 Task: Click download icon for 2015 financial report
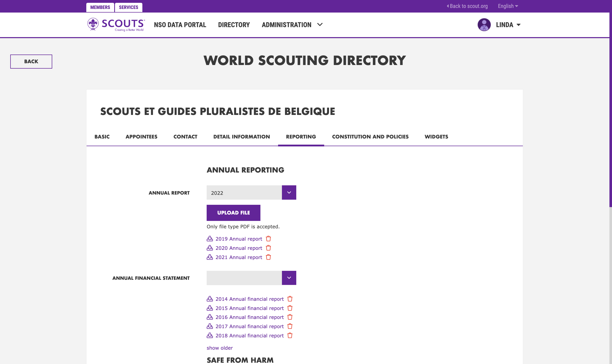point(210,308)
